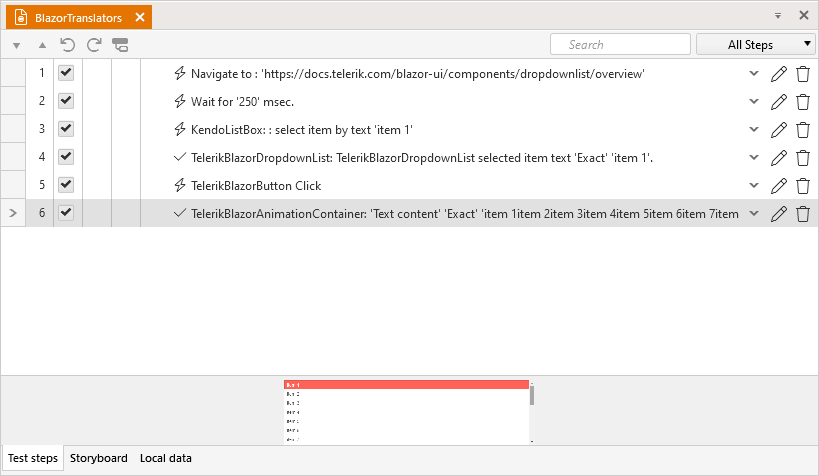Move selected step up with arrow

click(x=42, y=45)
